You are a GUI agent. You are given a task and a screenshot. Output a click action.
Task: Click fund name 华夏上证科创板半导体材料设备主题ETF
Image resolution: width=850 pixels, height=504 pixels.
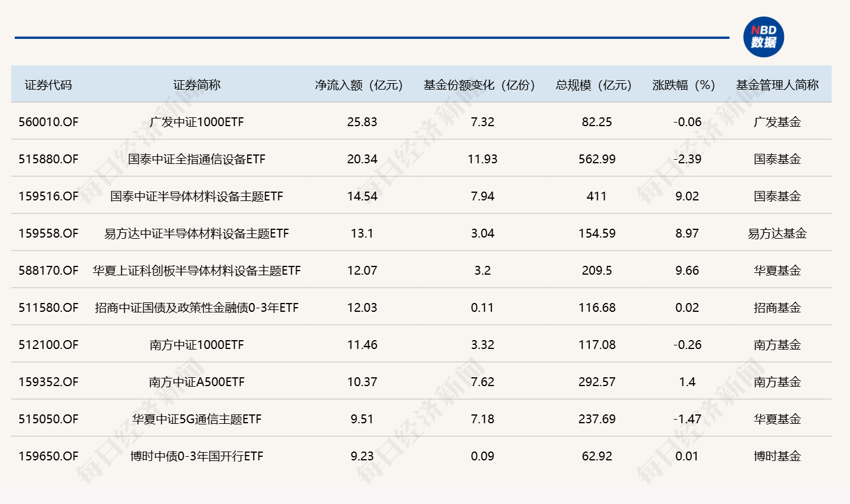click(x=197, y=271)
